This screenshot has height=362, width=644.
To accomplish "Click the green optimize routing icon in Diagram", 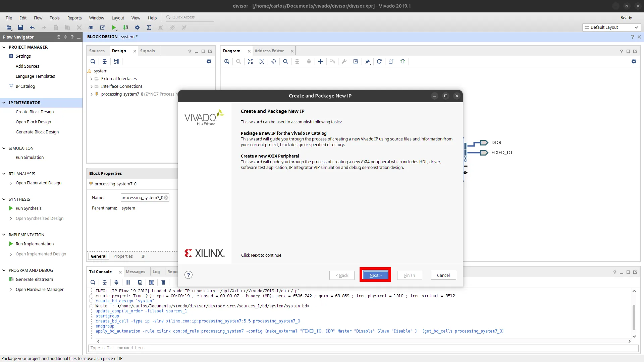I will point(403,61).
